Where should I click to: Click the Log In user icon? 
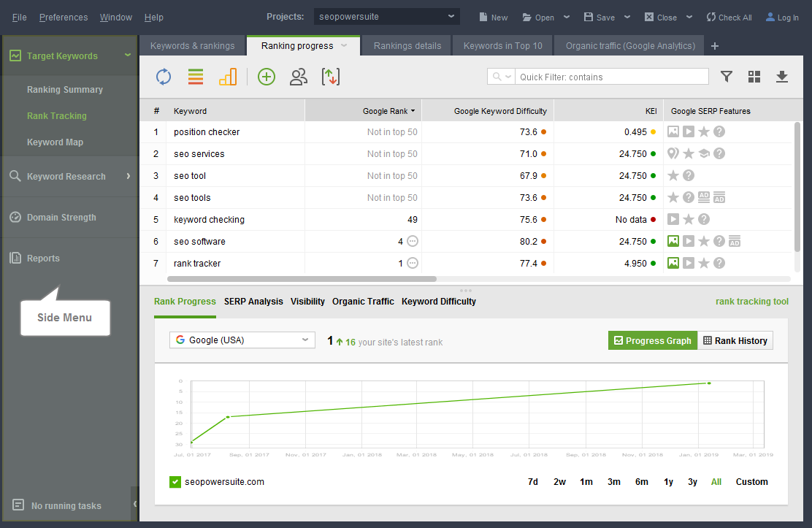770,17
